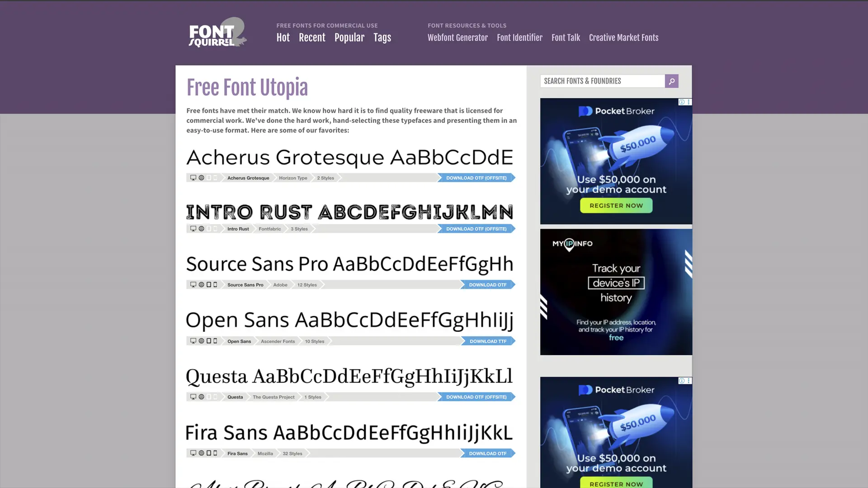The height and width of the screenshot is (488, 868).
Task: Click the Intro Rust name tag
Action: point(238,229)
